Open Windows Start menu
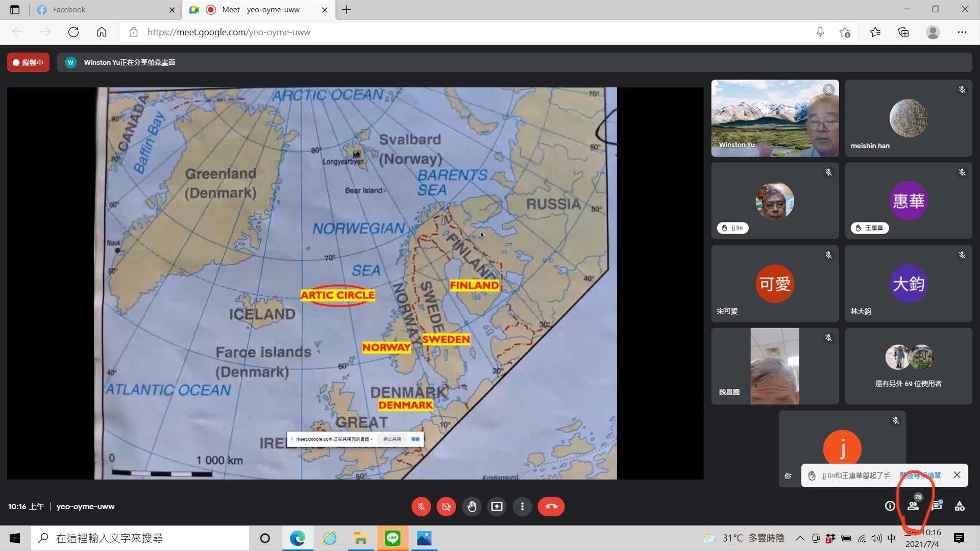The image size is (980, 551). pyautogui.click(x=15, y=538)
